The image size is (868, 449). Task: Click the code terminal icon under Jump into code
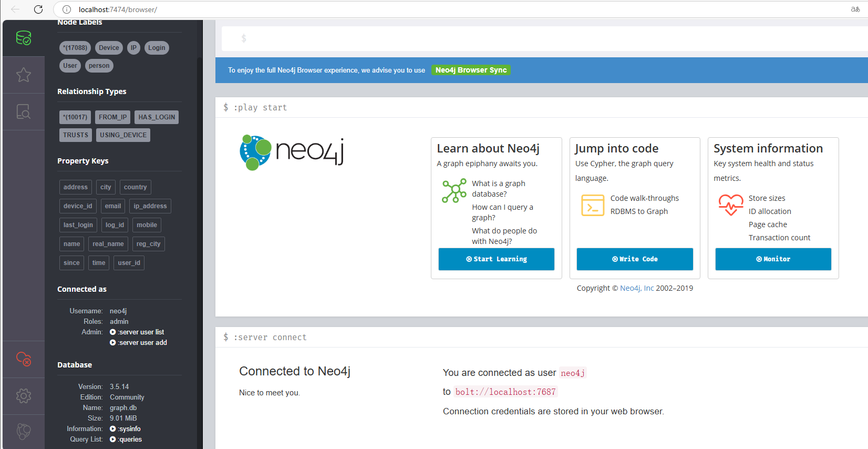[593, 206]
